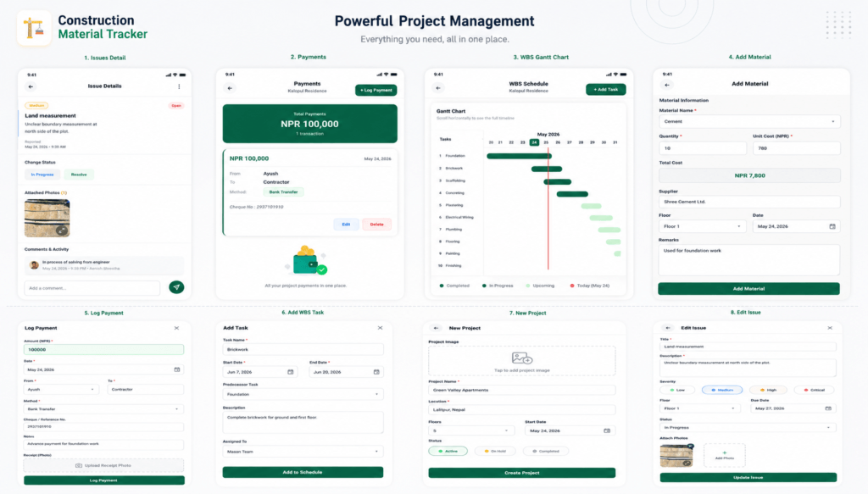Close the Add Task form
The width and height of the screenshot is (868, 494).
click(x=381, y=328)
